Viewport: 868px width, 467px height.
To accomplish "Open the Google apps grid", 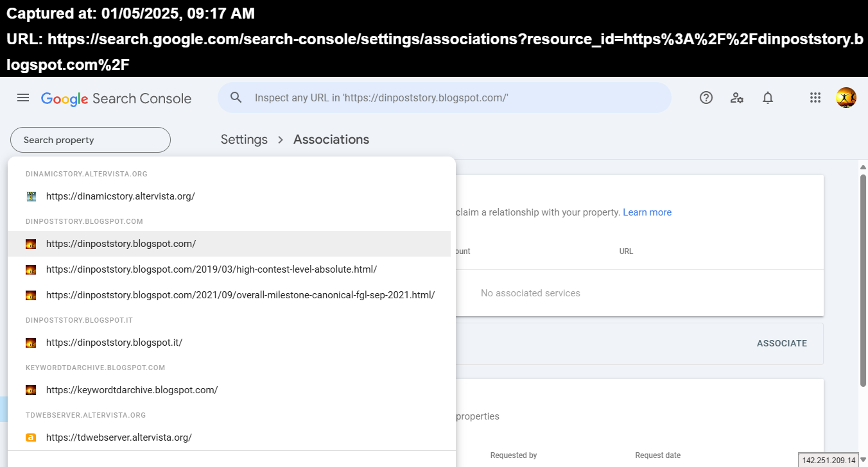I will 815,98.
